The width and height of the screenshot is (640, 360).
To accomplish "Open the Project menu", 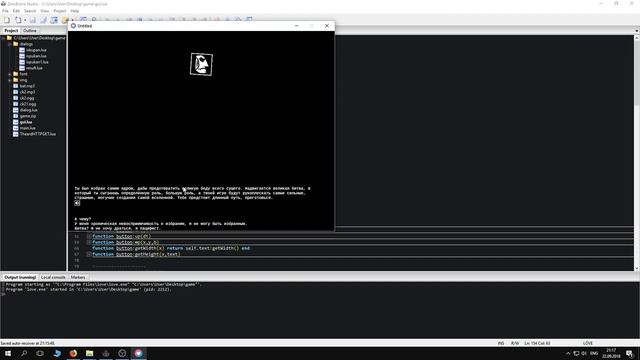I will pos(60,11).
